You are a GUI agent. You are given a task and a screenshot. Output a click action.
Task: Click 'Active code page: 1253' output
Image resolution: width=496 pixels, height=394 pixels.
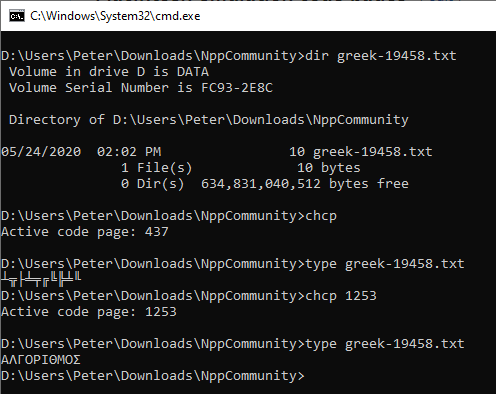click(89, 312)
